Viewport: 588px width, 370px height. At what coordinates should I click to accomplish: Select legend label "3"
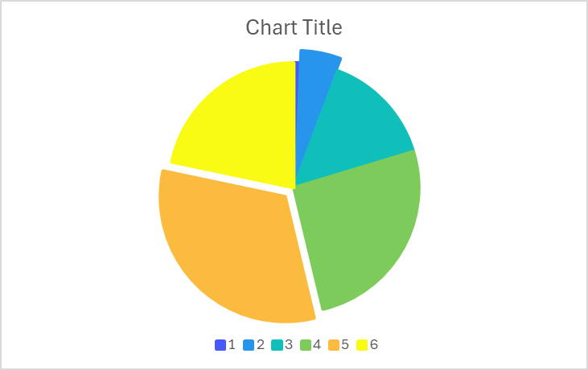[x=289, y=345]
